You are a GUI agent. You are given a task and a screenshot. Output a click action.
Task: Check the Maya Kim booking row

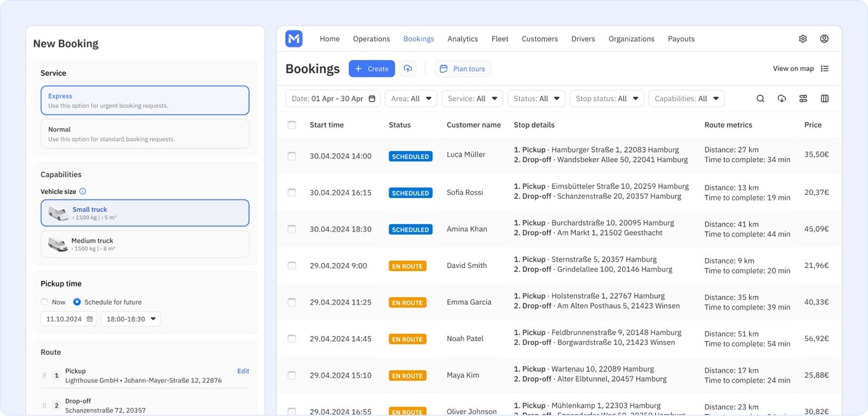pos(292,375)
